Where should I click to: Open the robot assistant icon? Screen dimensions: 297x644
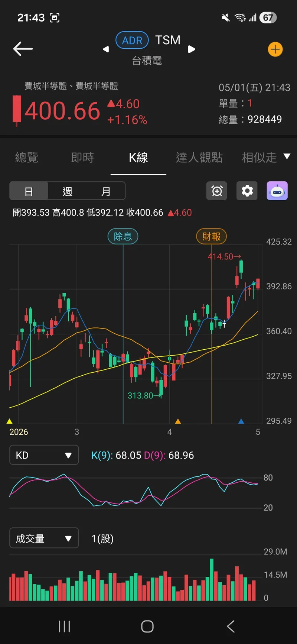coord(277,191)
